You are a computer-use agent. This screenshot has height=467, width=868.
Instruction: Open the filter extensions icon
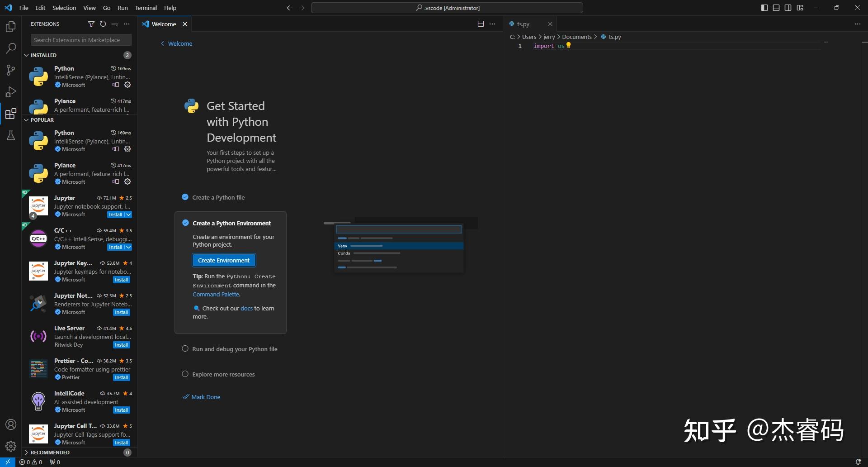point(91,24)
